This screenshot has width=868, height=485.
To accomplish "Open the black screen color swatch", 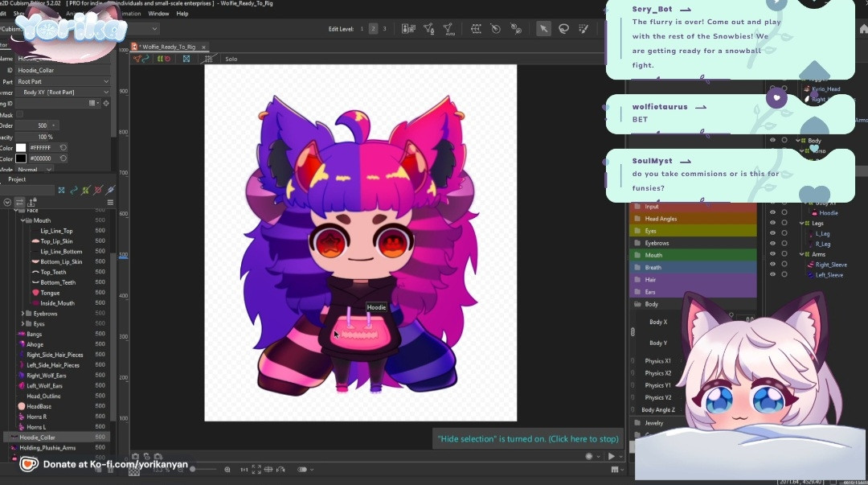I will [20, 158].
